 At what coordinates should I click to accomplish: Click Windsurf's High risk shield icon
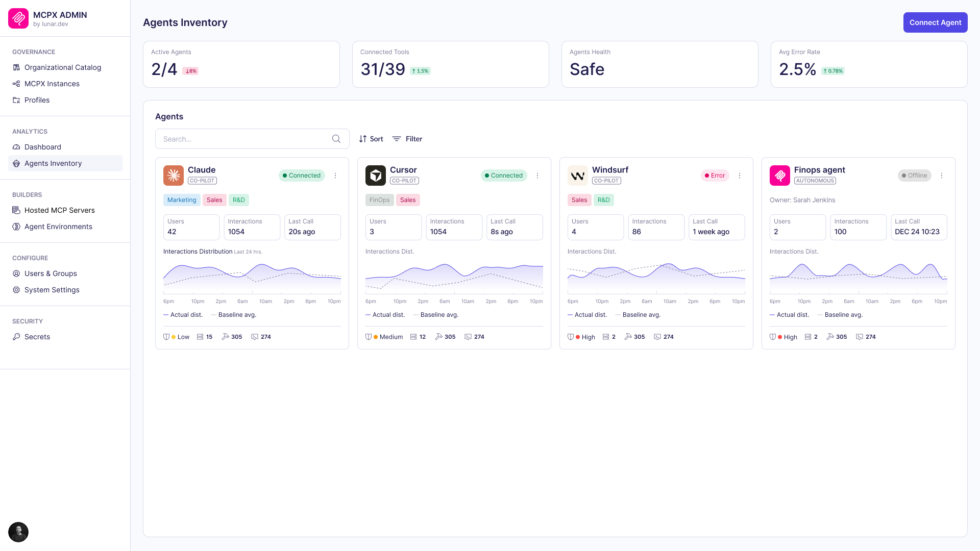click(571, 337)
